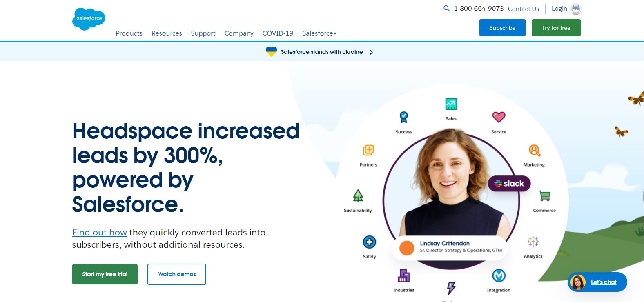Expand the Ukraine banner chevron arrow

[x=371, y=52]
